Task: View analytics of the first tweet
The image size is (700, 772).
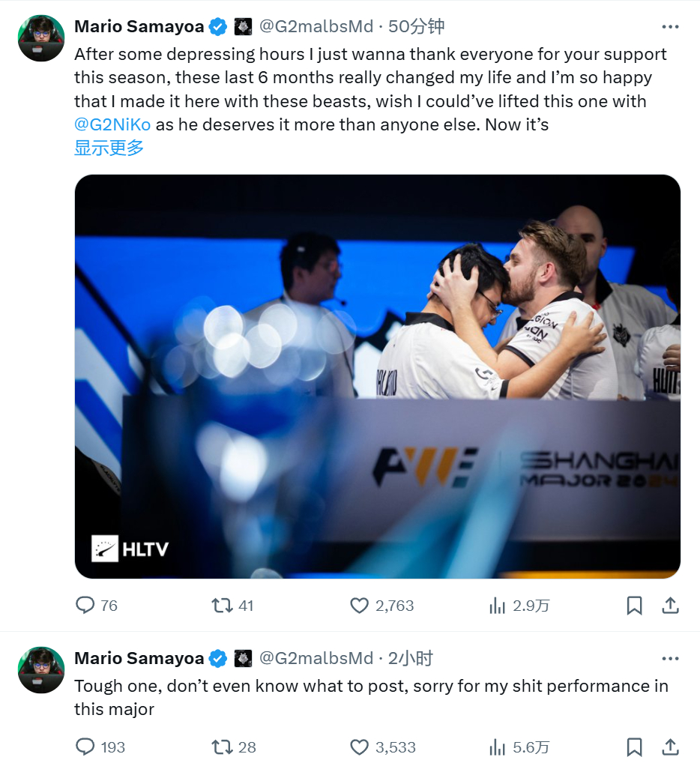Action: click(498, 606)
